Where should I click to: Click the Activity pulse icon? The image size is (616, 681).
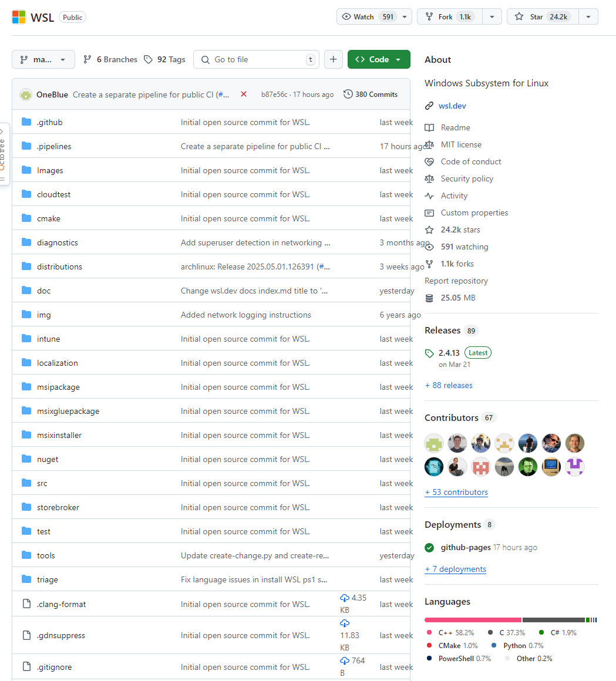coord(429,195)
